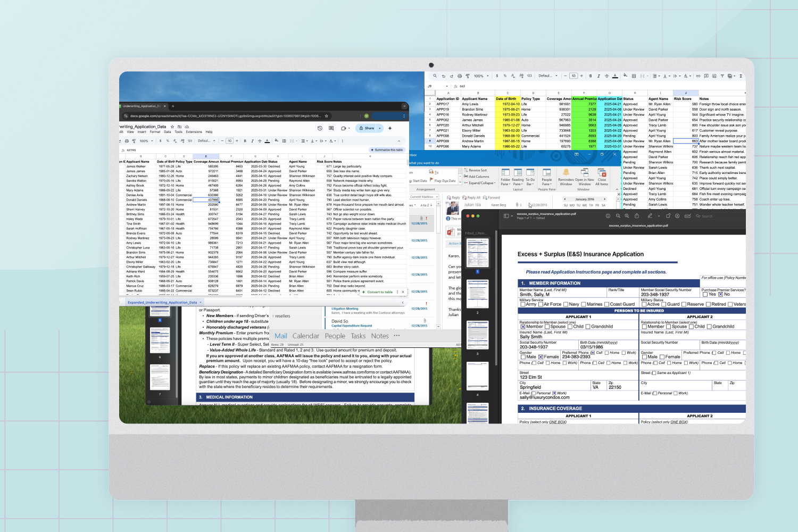Check the Army box under Military Service

point(523,304)
